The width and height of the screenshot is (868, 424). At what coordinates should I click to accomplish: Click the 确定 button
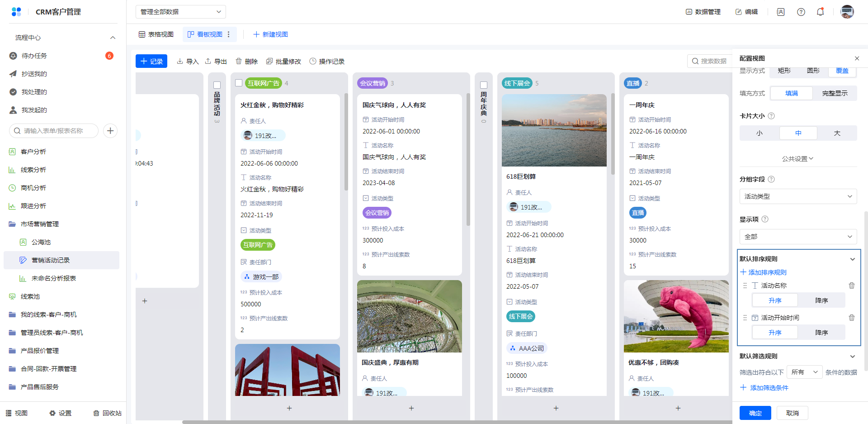(755, 413)
